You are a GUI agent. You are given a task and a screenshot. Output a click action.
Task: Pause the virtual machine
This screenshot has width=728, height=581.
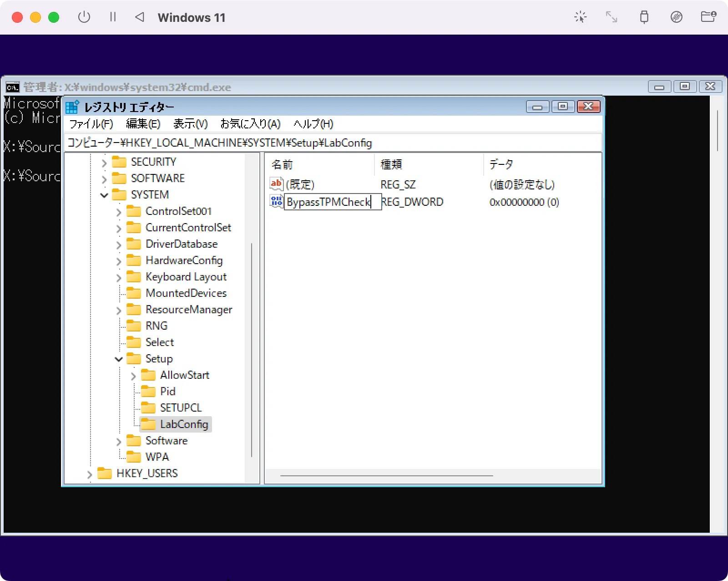pyautogui.click(x=113, y=17)
